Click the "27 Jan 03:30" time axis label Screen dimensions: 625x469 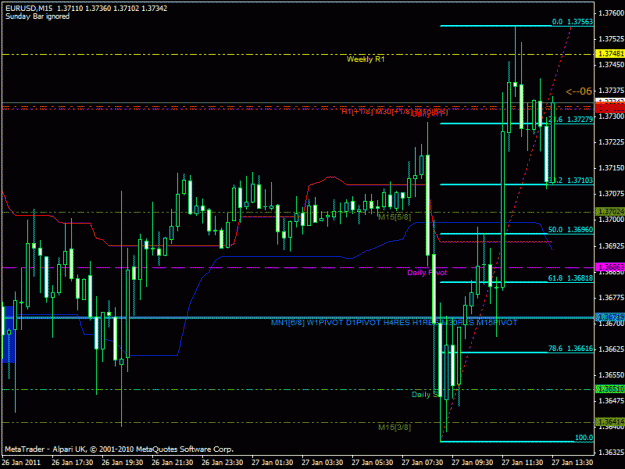tap(322, 463)
